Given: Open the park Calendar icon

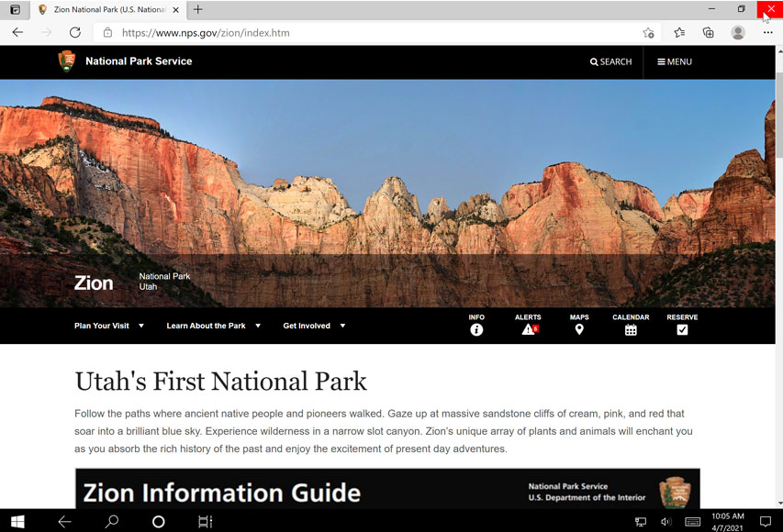Looking at the screenshot, I should [x=631, y=329].
